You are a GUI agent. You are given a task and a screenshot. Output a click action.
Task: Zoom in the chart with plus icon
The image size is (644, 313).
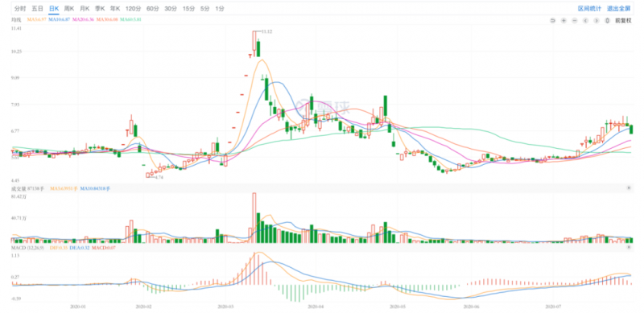563,21
